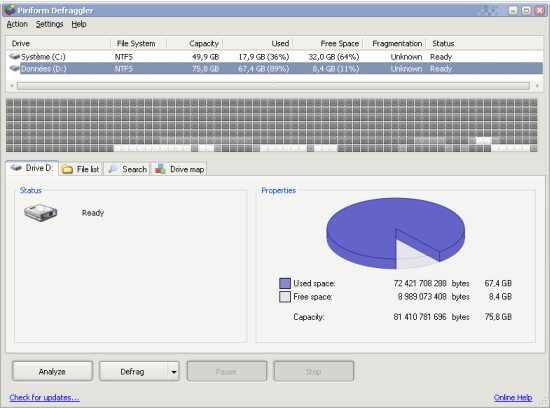Click the right scroll arrow of drive list
The image size is (550, 408).
click(x=537, y=86)
